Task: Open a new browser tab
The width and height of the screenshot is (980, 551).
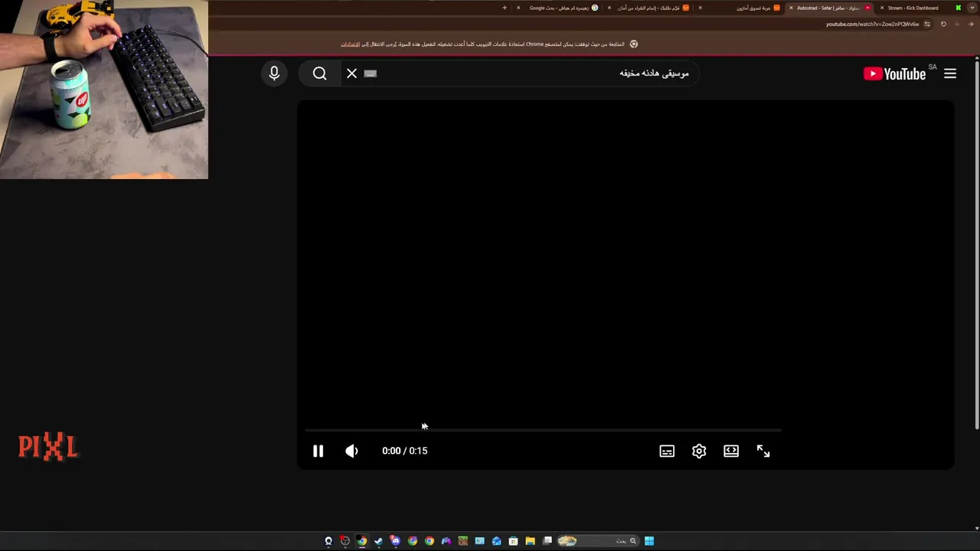Action: point(505,8)
